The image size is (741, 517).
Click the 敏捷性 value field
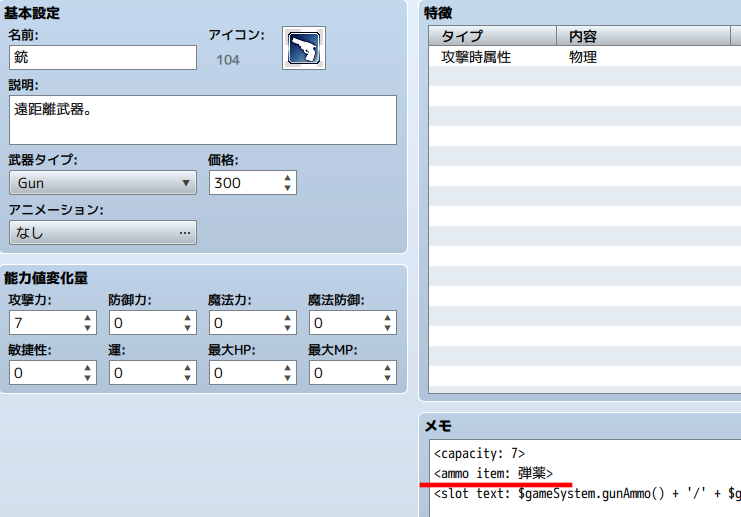[43, 373]
